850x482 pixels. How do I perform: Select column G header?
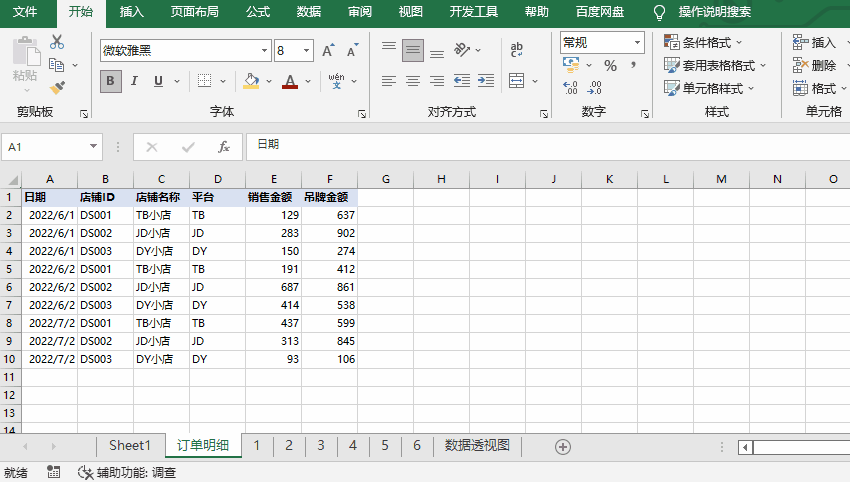(x=385, y=179)
